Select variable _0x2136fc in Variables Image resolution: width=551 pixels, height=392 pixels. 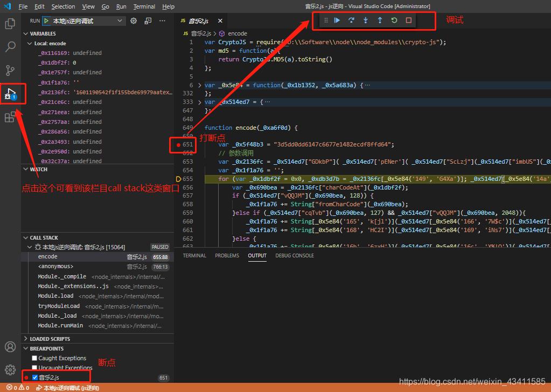(x=97, y=93)
